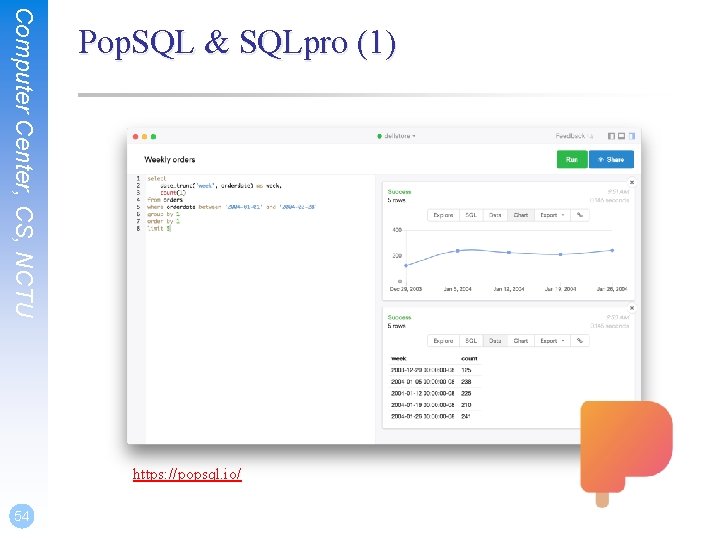Click the Weekly orders query title

(x=169, y=159)
